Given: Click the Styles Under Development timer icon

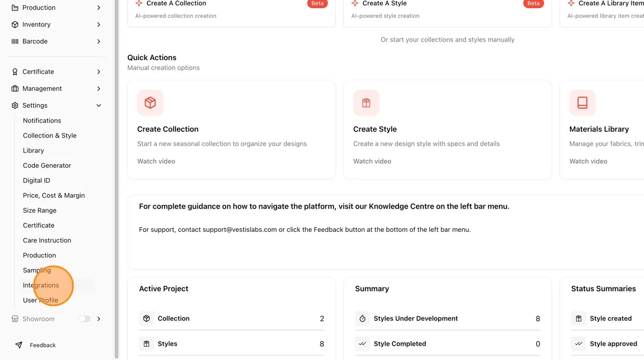Looking at the screenshot, I should pos(362,318).
